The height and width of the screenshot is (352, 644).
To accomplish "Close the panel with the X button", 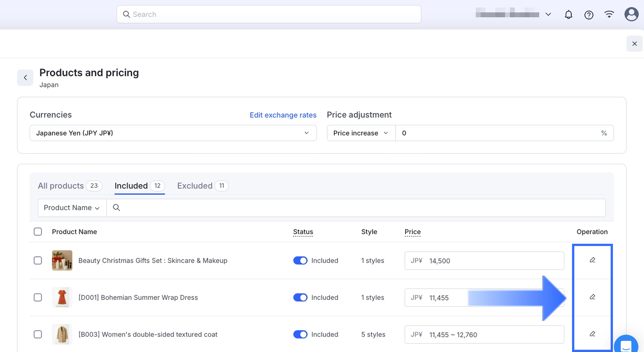I will tap(635, 44).
